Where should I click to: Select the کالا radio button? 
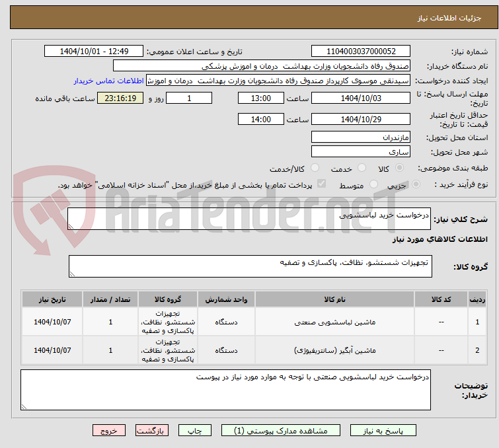tap(399, 167)
